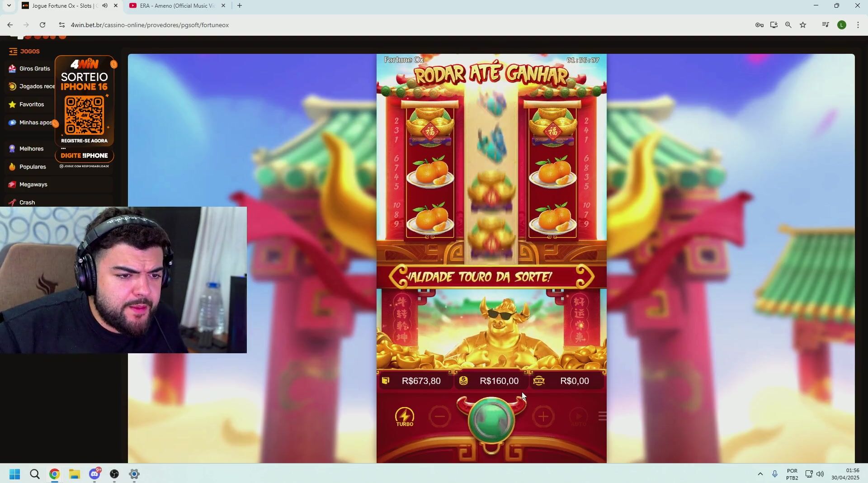Viewport: 868px width, 483px height.
Task: Open OBS Studio from taskbar
Action: [114, 474]
